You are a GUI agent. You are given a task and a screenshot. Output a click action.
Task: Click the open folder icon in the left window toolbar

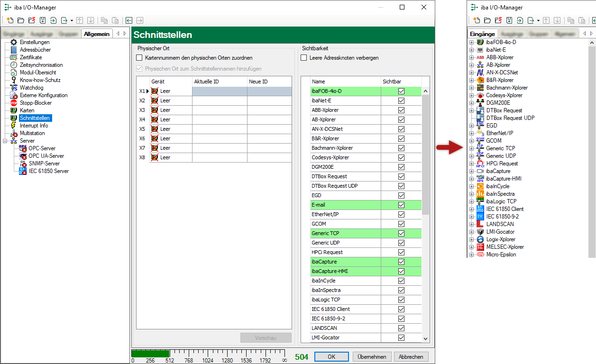(21, 20)
